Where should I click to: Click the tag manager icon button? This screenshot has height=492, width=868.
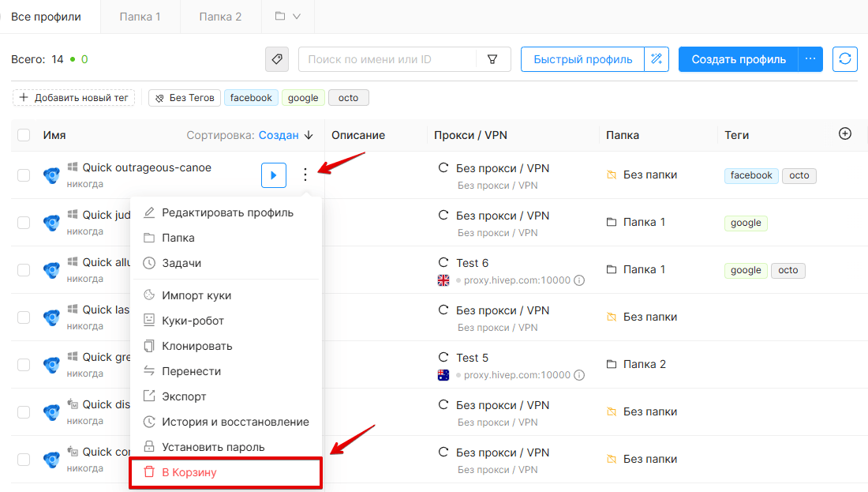[x=277, y=59]
